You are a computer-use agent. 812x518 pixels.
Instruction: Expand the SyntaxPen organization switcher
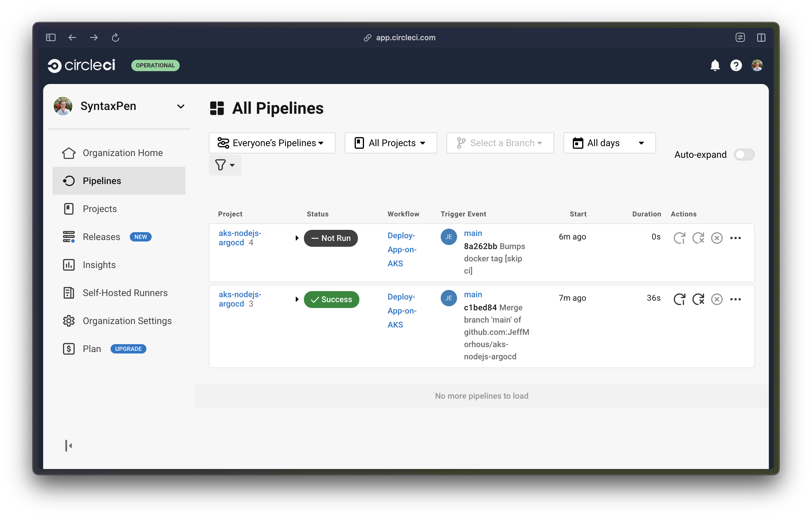[x=181, y=106]
